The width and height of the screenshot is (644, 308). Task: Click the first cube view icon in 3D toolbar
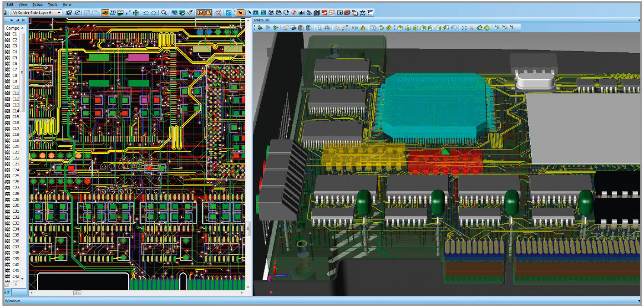click(x=400, y=28)
